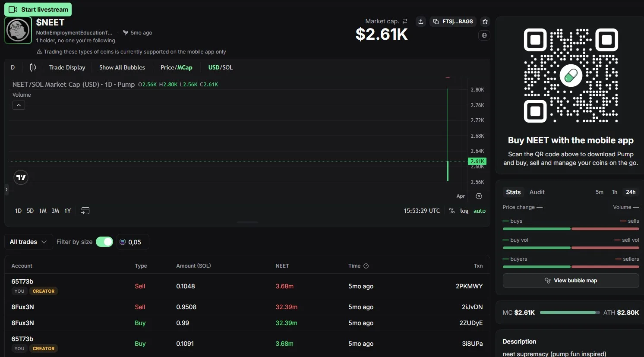Click the Time column header
644x357 pixels.
pyautogui.click(x=354, y=266)
